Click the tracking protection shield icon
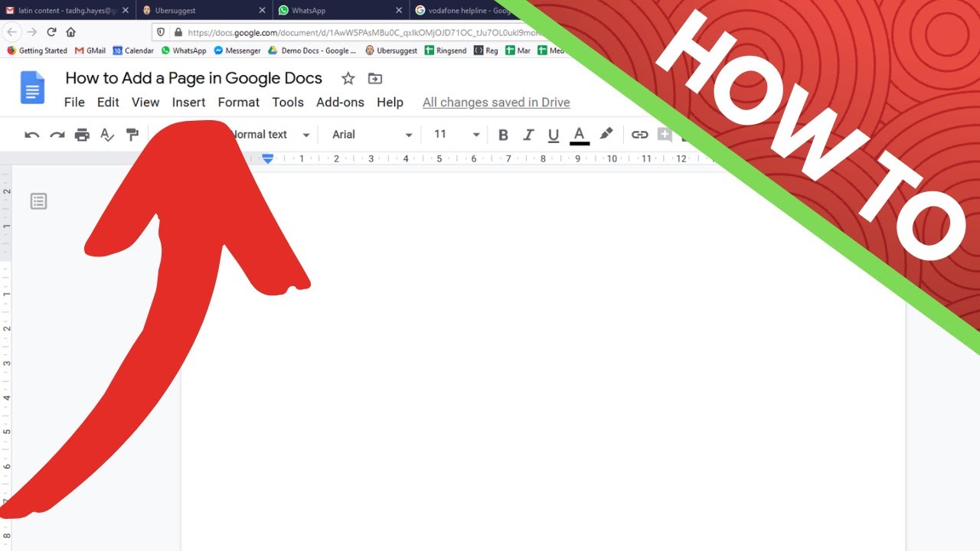The image size is (980, 551). pos(161,32)
